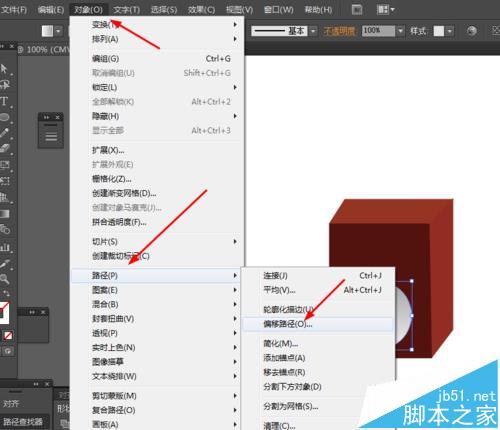This screenshot has height=430, width=500.
Task: Collapse the 对齐 panel group double arrows
Action: [36, 384]
